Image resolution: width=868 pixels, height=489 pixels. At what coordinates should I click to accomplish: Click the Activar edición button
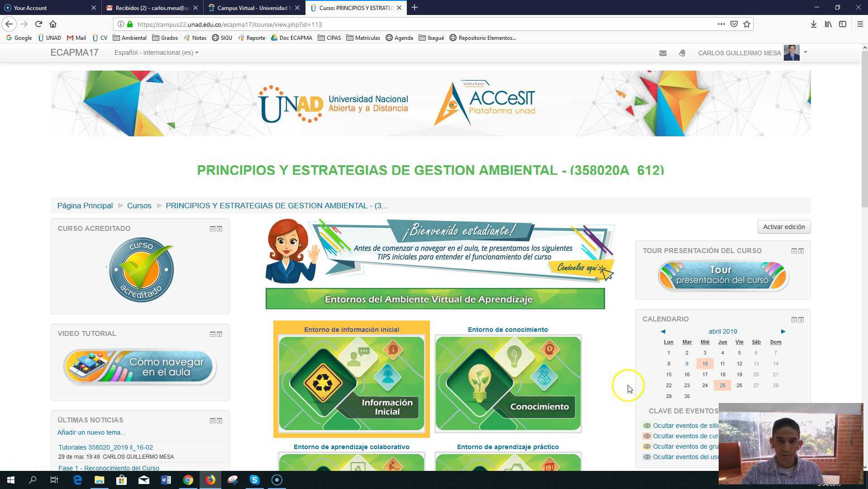pos(784,226)
